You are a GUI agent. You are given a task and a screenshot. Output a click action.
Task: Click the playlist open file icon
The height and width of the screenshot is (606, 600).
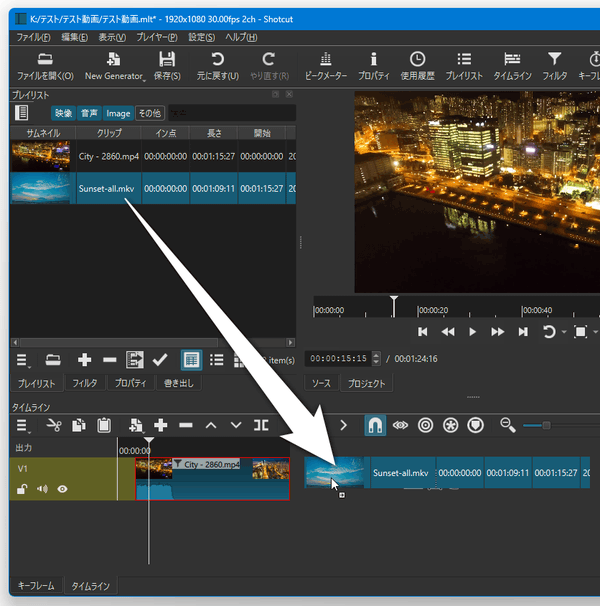(x=53, y=360)
